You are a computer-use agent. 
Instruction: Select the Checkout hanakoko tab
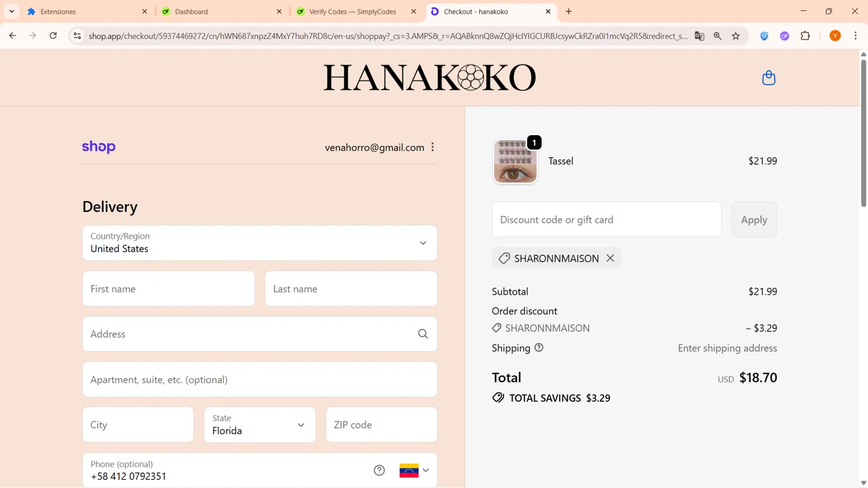click(x=491, y=12)
